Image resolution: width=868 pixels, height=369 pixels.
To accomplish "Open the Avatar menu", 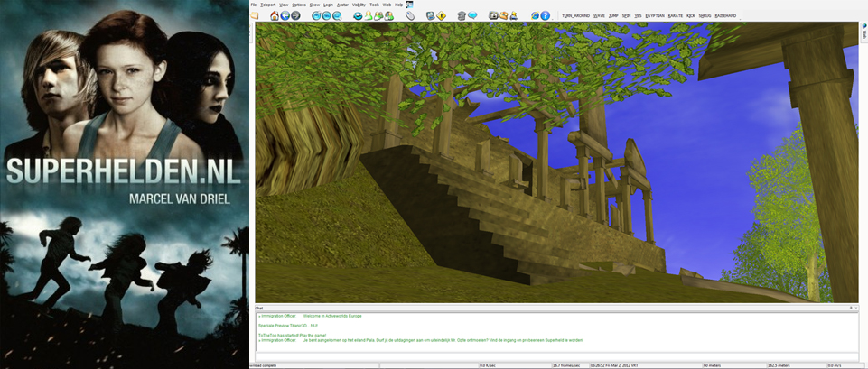I will coord(342,5).
